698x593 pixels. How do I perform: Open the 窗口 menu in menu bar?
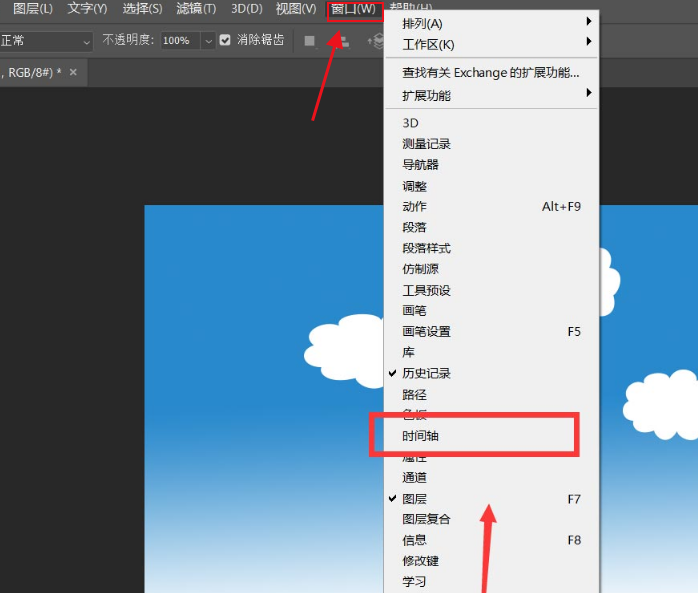click(x=354, y=9)
